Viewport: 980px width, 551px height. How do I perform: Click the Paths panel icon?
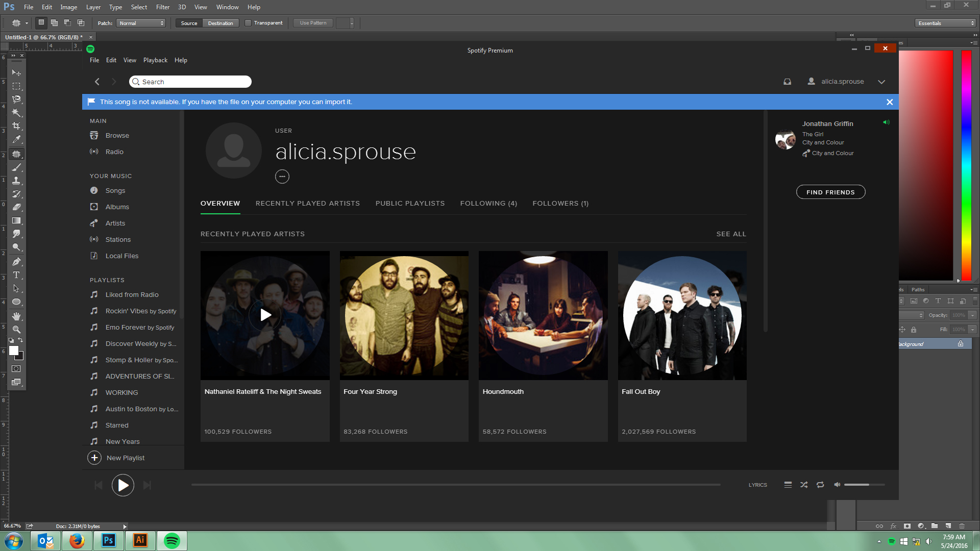coord(917,289)
